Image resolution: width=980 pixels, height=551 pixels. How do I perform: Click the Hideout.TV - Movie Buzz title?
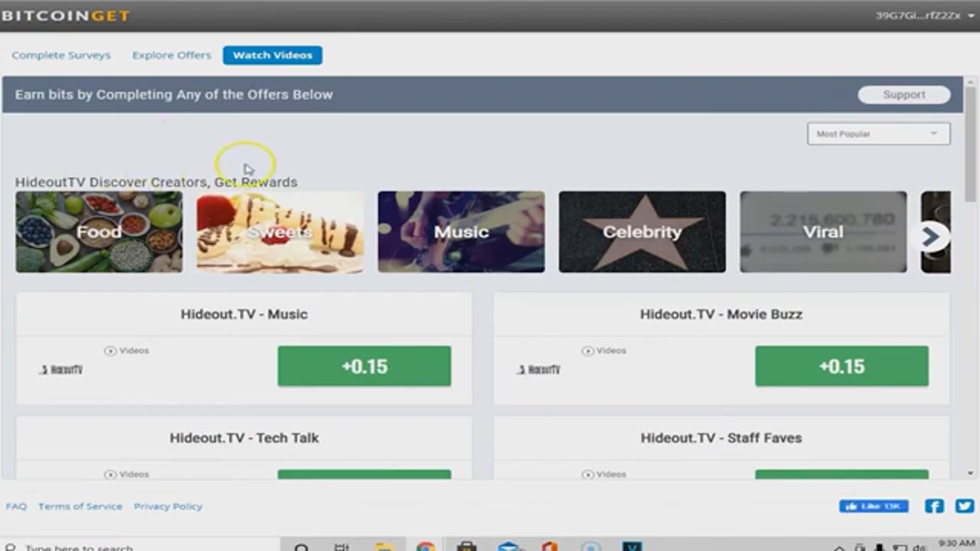pos(721,314)
